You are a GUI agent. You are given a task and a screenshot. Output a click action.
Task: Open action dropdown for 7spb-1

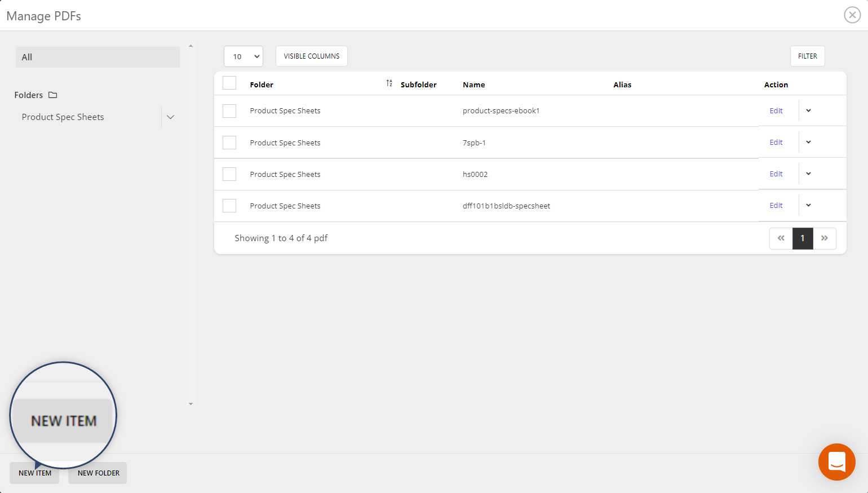click(x=808, y=143)
